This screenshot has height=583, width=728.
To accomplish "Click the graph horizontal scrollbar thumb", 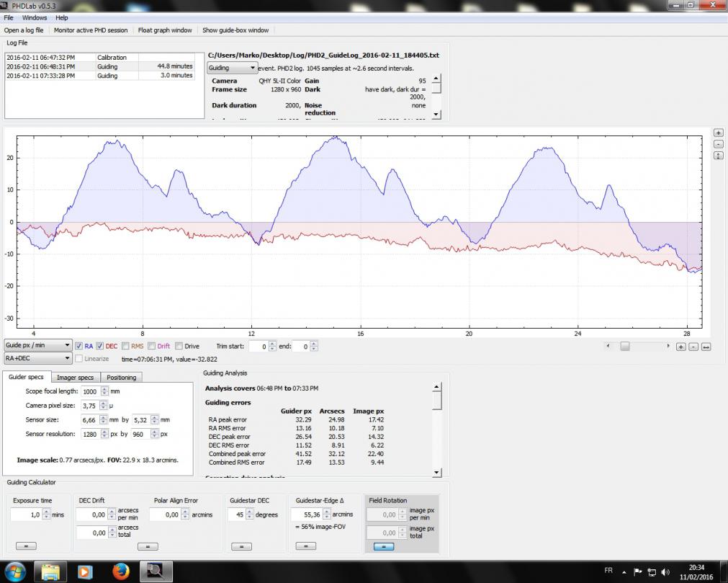I will 625,346.
